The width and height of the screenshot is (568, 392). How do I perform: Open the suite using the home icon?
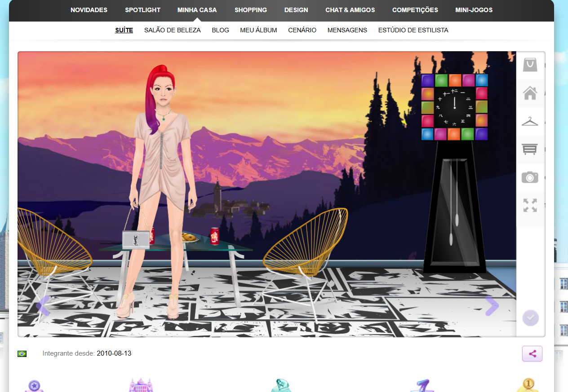530,93
